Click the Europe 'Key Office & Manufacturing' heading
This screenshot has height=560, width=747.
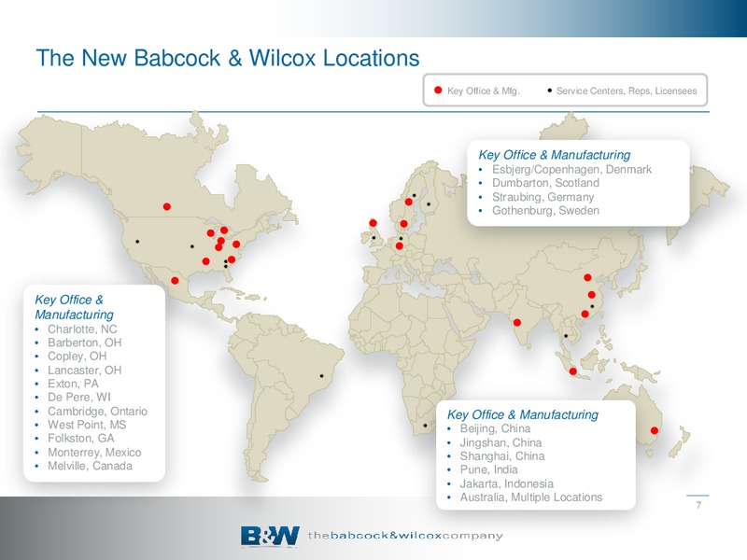pos(554,155)
